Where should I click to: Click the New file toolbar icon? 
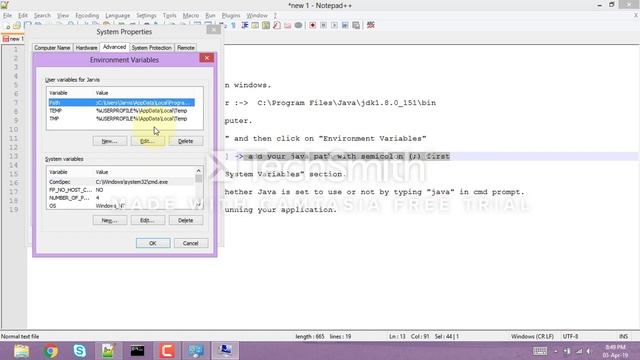[7, 26]
